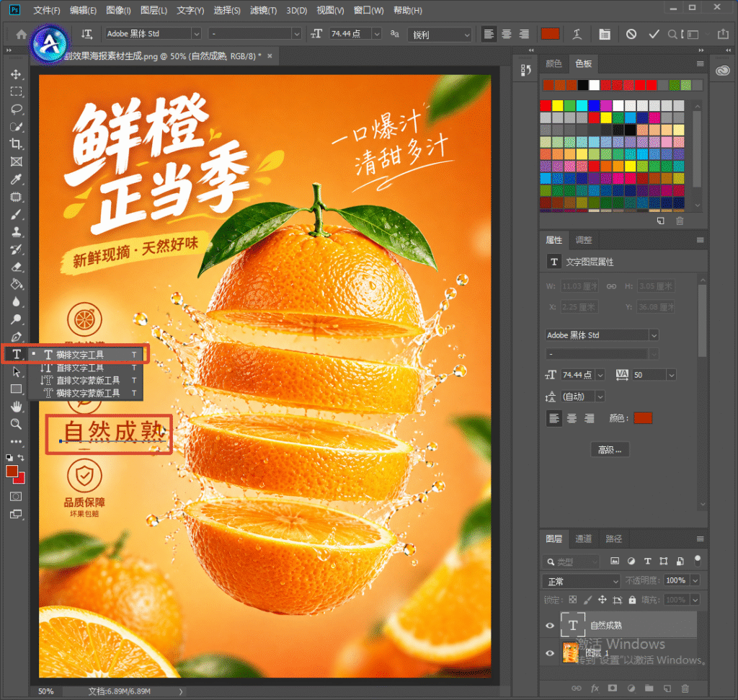Toggle lock transparent pixels

click(573, 600)
